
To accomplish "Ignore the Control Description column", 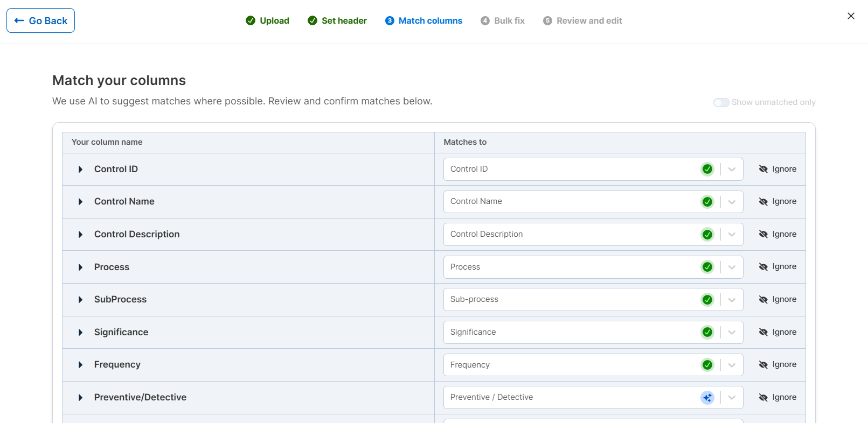I will (777, 234).
